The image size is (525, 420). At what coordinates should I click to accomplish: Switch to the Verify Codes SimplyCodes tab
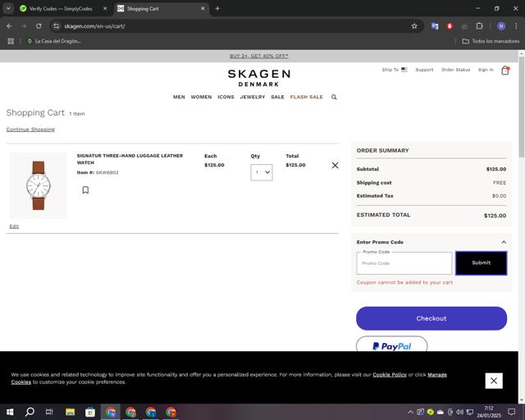point(61,9)
